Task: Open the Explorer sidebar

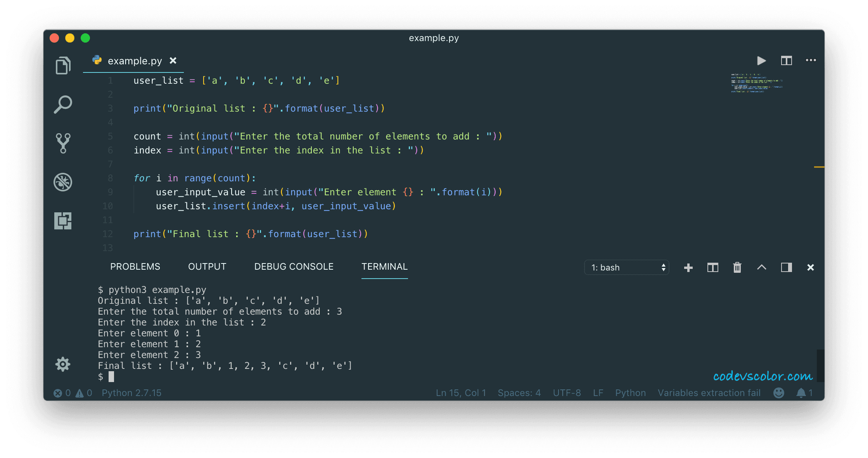Action: (x=63, y=65)
